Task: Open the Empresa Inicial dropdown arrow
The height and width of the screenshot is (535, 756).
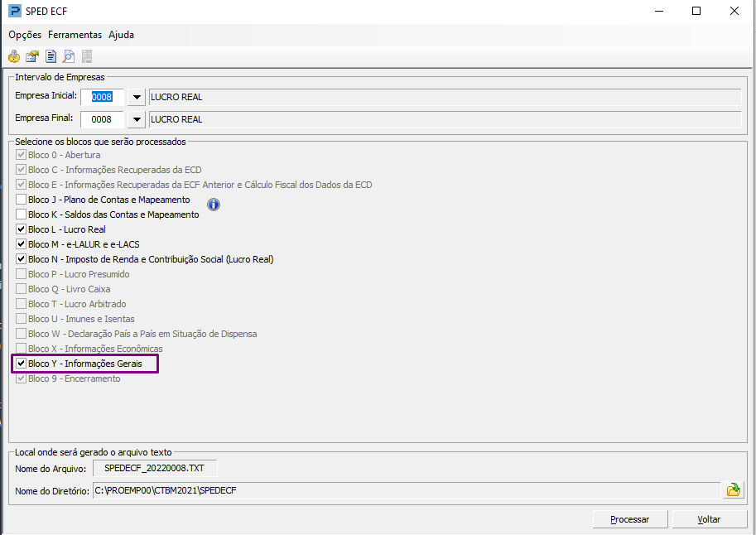Action: pyautogui.click(x=137, y=97)
